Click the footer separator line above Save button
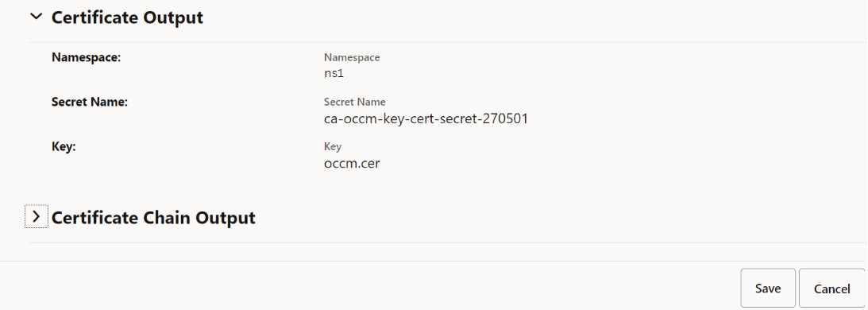 click(x=434, y=261)
